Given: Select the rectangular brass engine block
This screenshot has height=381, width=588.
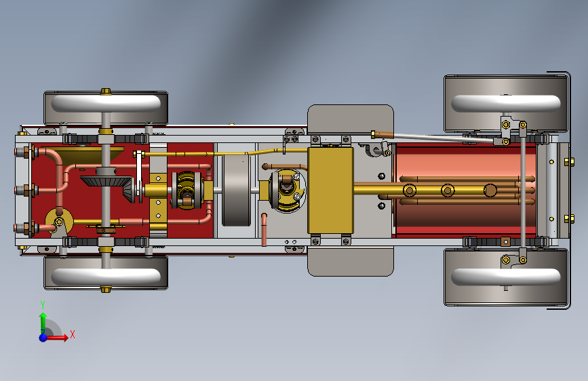Looking at the screenshot, I should 330,190.
